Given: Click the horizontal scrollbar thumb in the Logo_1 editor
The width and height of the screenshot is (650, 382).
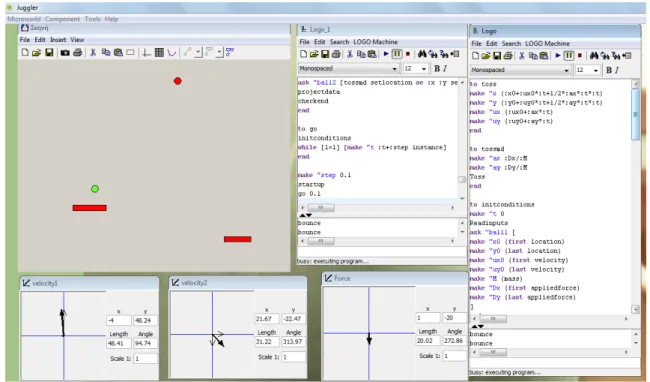Looking at the screenshot, I should tap(320, 208).
